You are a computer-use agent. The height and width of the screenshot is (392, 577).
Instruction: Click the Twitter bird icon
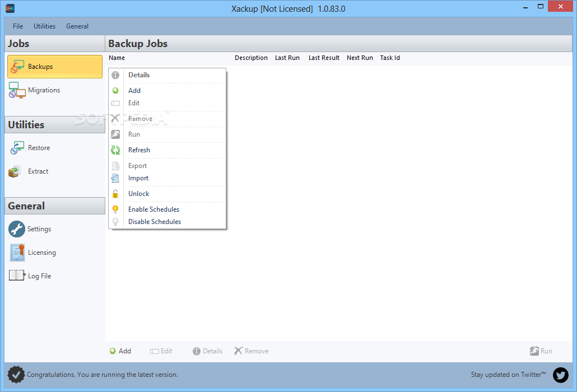click(x=560, y=375)
